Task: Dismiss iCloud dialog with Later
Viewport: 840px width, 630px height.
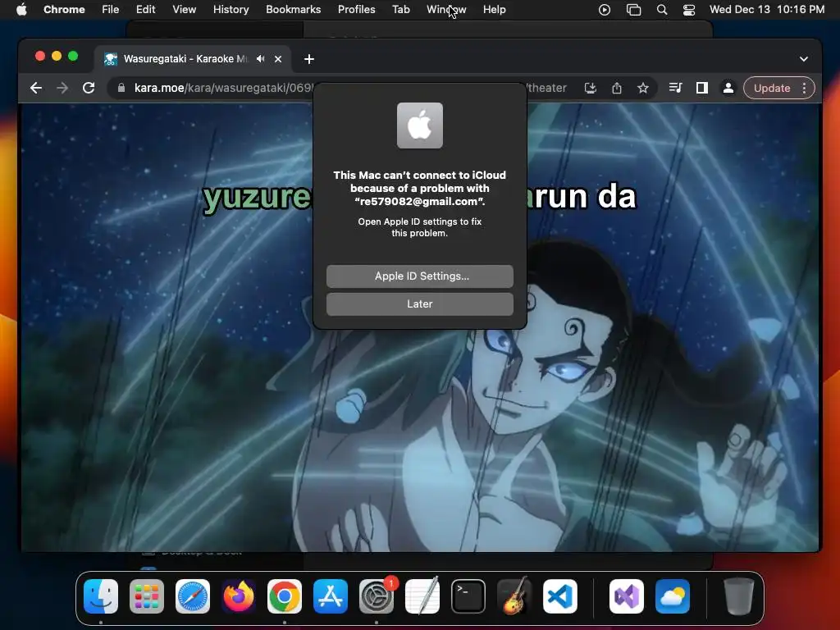Action: 419,304
